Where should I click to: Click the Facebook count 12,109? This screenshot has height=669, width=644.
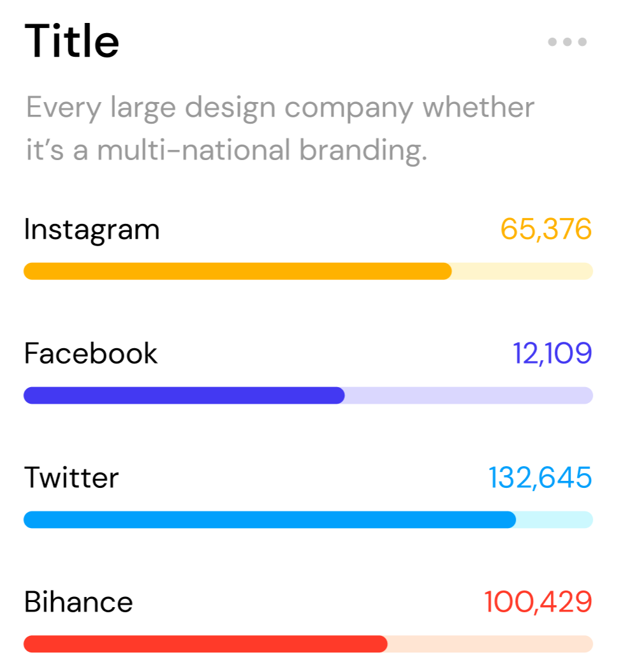(552, 353)
